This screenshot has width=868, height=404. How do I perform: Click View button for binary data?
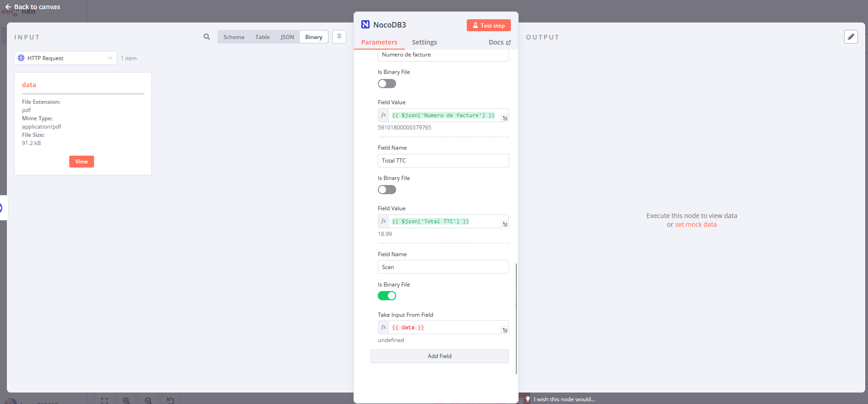[82, 162]
